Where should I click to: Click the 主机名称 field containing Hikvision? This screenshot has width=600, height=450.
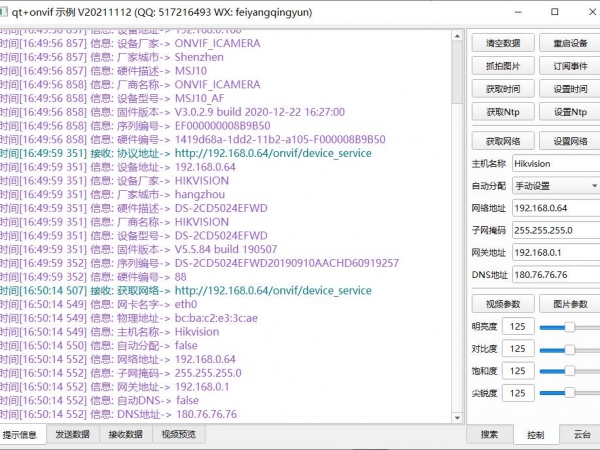pyautogui.click(x=555, y=163)
